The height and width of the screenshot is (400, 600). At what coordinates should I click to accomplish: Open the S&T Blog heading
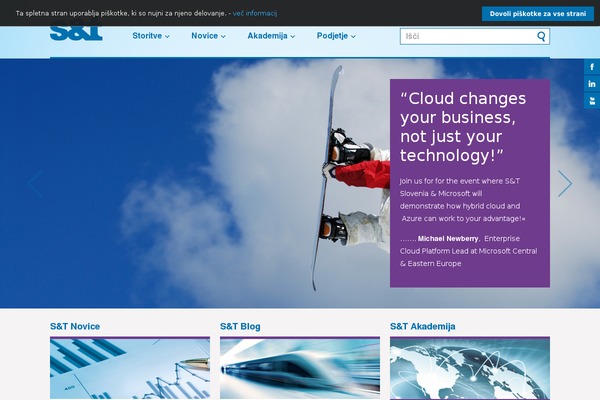[x=240, y=327]
